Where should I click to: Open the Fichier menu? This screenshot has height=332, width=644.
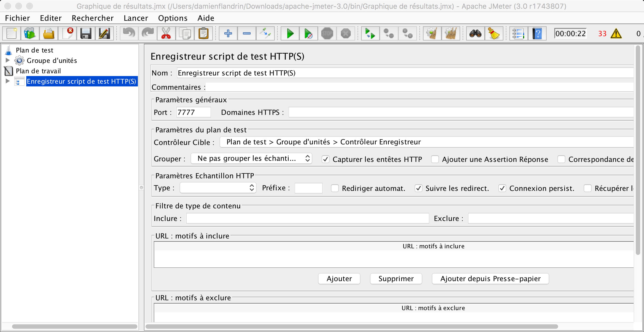click(x=18, y=18)
